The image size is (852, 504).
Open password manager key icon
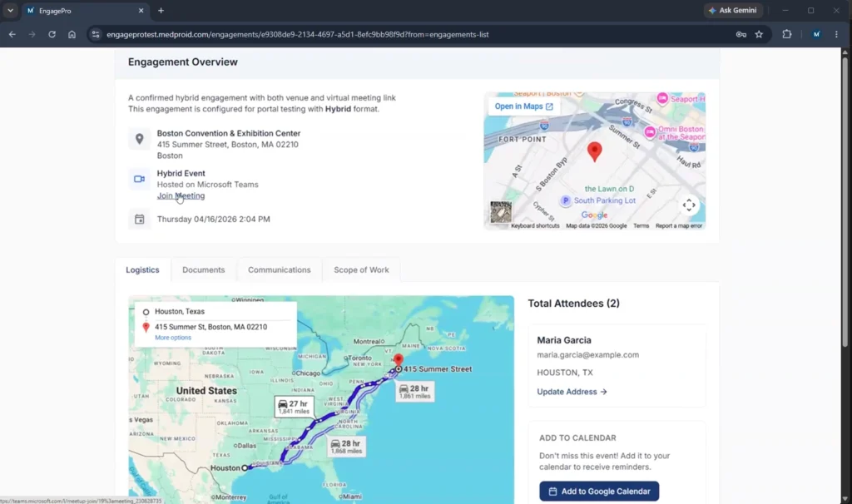click(x=741, y=34)
